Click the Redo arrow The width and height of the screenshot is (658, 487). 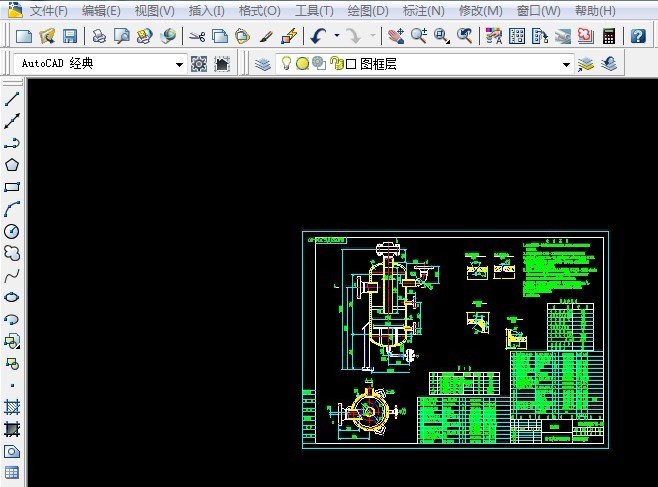(355, 36)
